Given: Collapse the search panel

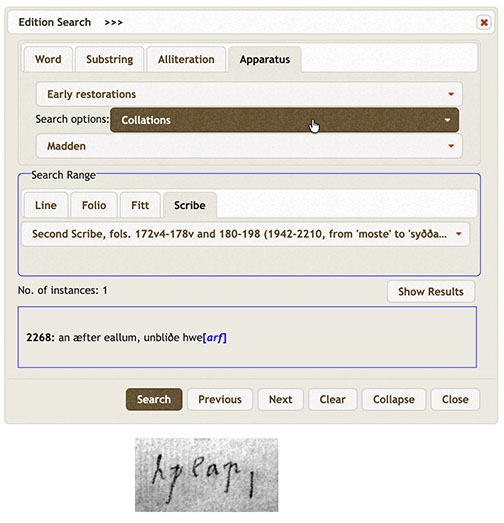Looking at the screenshot, I should [394, 399].
